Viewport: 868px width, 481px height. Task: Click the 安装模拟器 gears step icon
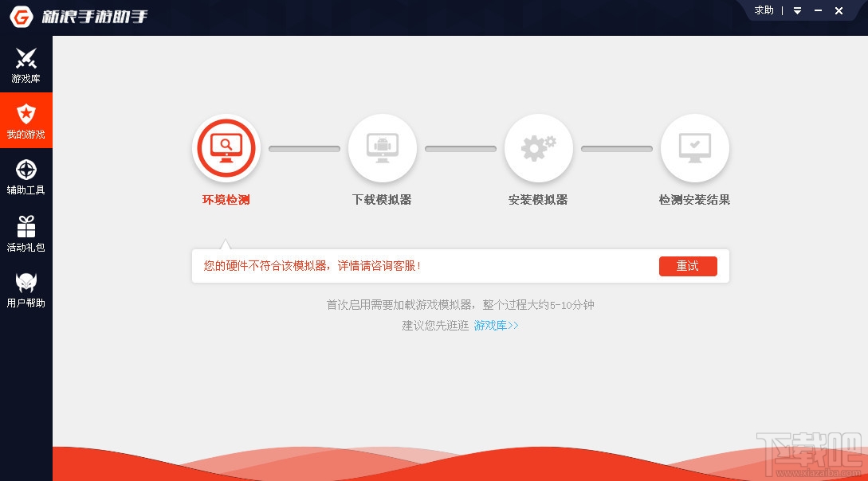538,148
